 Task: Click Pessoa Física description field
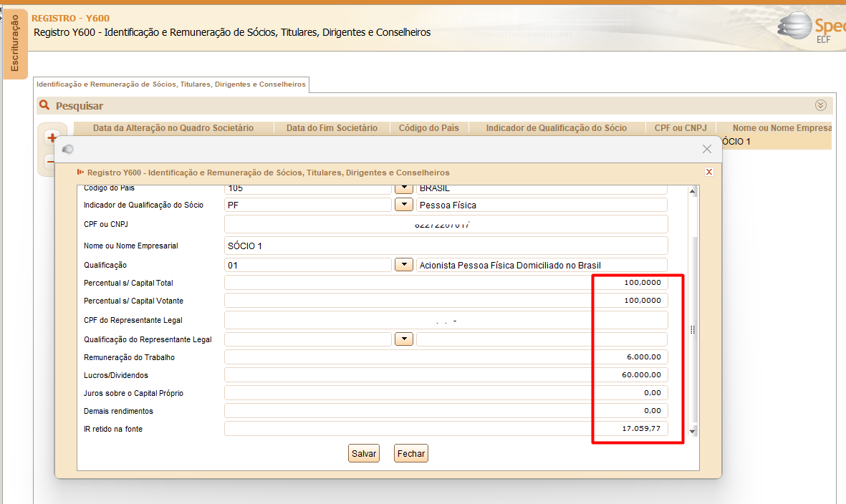(542, 205)
